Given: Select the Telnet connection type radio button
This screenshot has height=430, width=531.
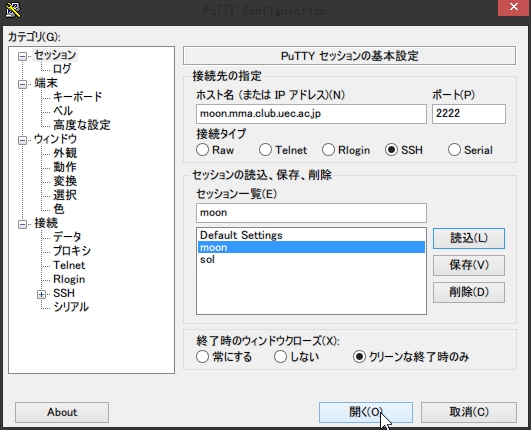Looking at the screenshot, I should coord(265,150).
